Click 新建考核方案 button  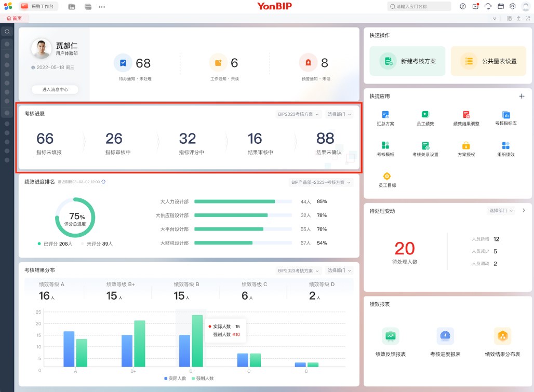[407, 61]
